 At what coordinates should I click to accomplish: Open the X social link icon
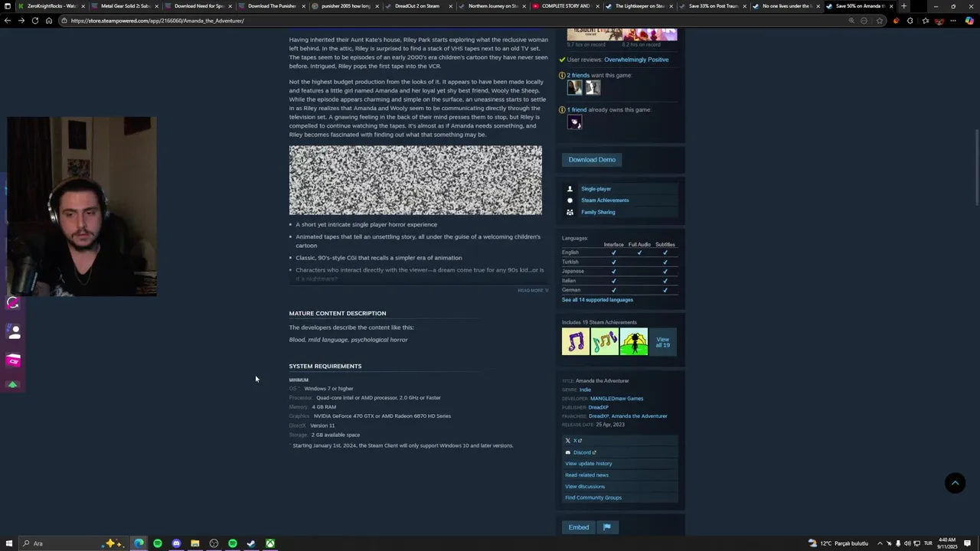click(x=568, y=441)
